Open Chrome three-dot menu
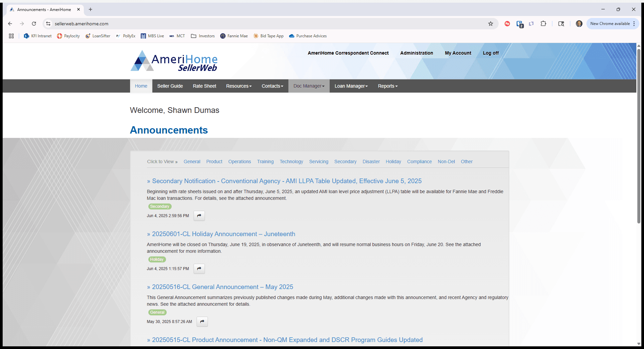 [634, 24]
